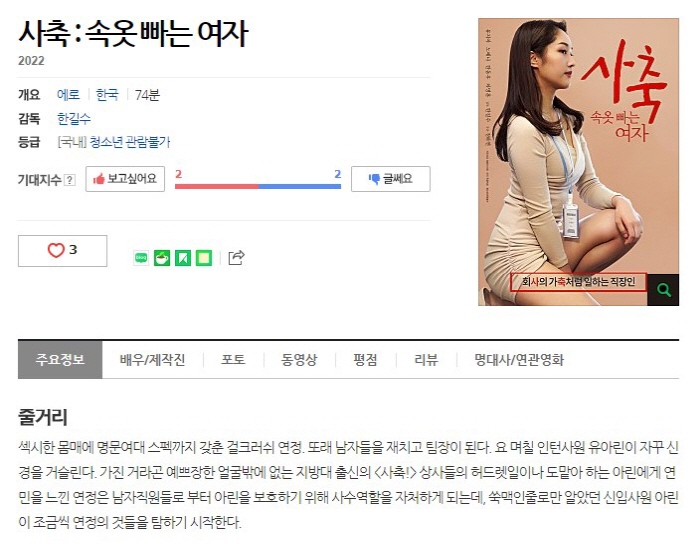Screen dimensions: 700x547
Task: Click the expectation index ratio bar
Action: (x=258, y=186)
